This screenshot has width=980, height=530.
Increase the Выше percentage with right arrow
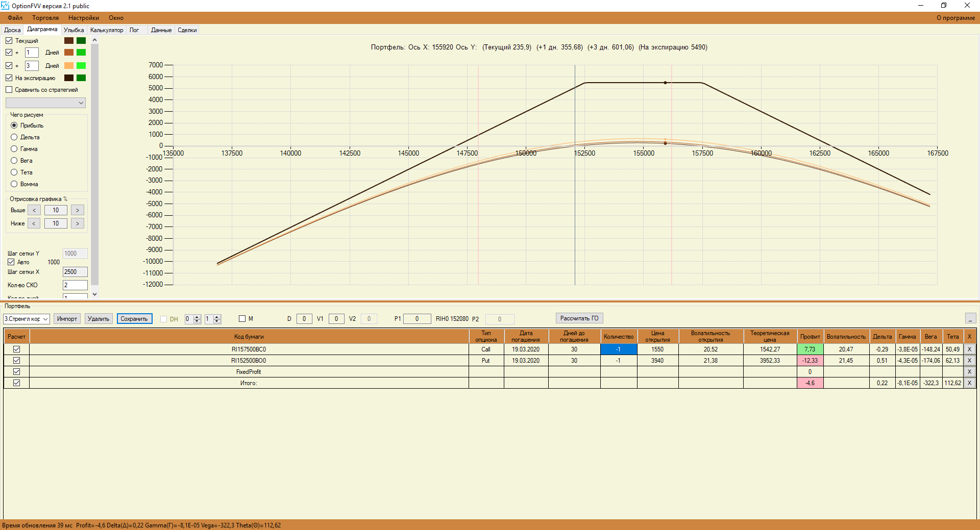click(x=78, y=210)
